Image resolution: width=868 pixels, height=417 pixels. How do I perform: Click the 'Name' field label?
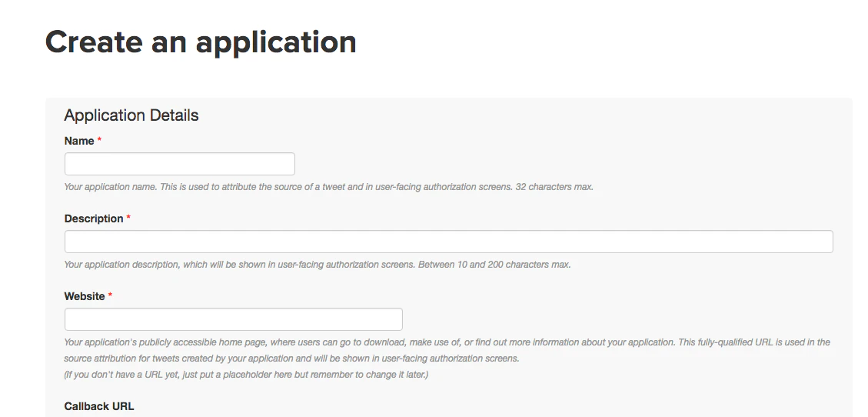click(x=79, y=141)
